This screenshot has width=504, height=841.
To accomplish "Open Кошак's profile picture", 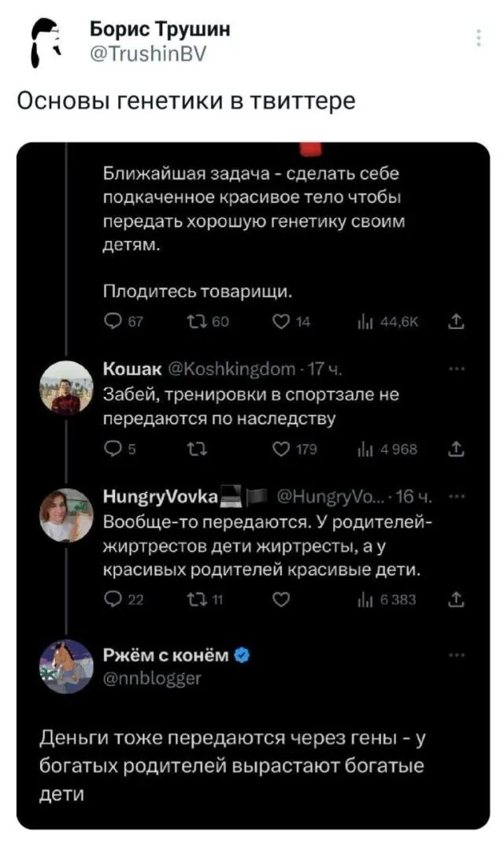I will (x=67, y=387).
